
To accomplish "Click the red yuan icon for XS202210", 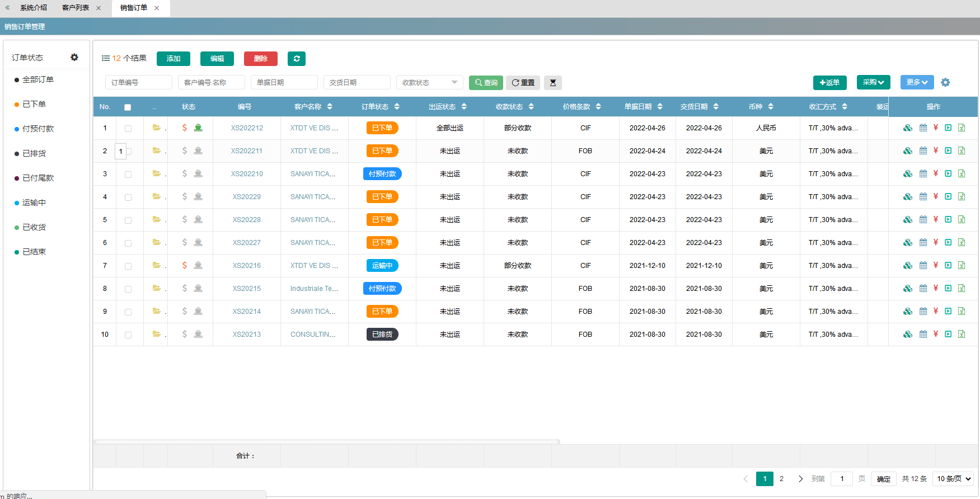I will click(935, 174).
